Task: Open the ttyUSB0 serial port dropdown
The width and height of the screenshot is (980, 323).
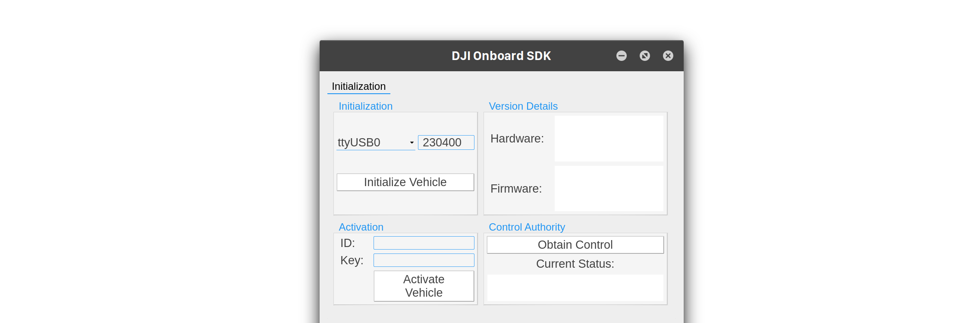Action: [376, 142]
